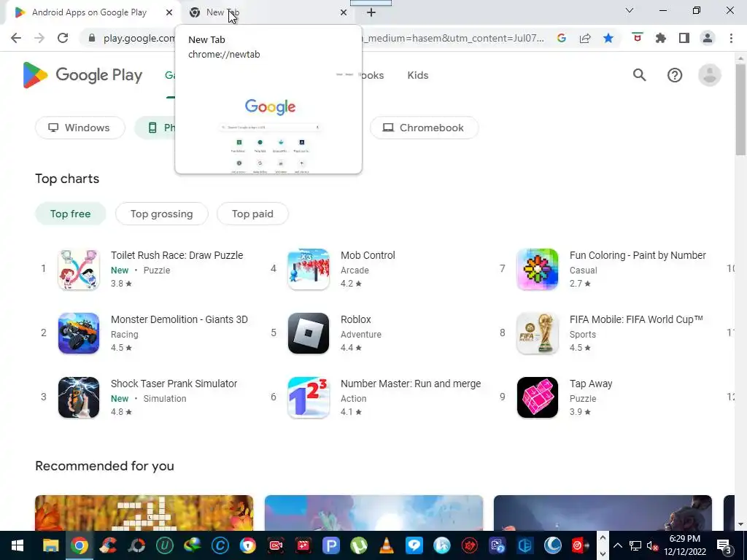Image resolution: width=747 pixels, height=560 pixels.
Task: Open Chrome profile avatar in toolbar
Action: click(x=708, y=38)
